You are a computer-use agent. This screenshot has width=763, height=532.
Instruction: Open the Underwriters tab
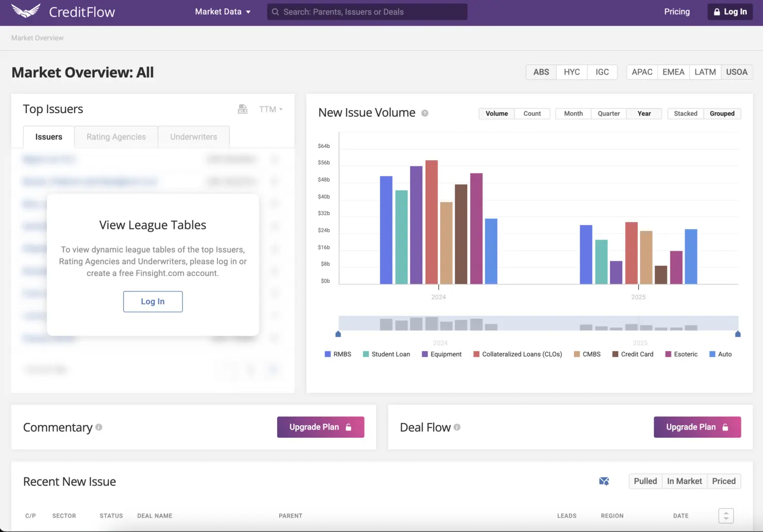coord(193,137)
